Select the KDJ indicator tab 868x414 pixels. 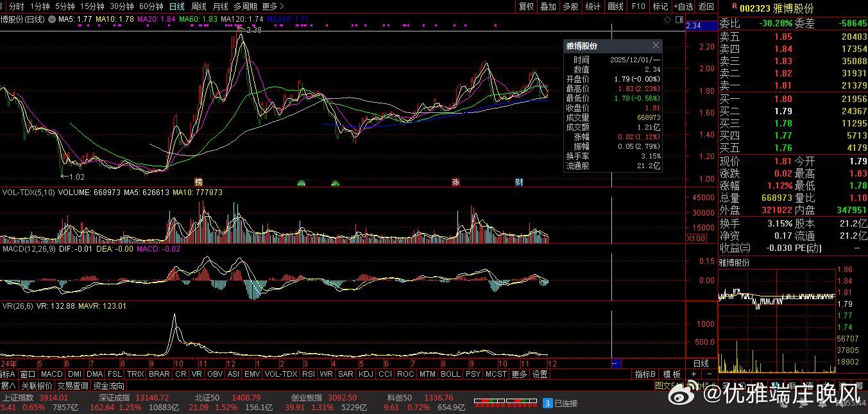pyautogui.click(x=366, y=374)
